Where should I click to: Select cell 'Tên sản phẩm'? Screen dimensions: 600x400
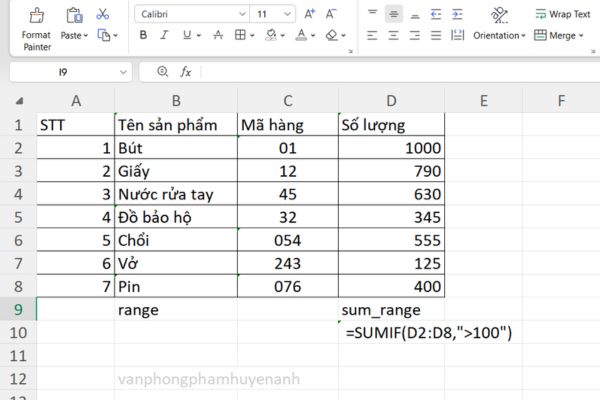pos(176,125)
